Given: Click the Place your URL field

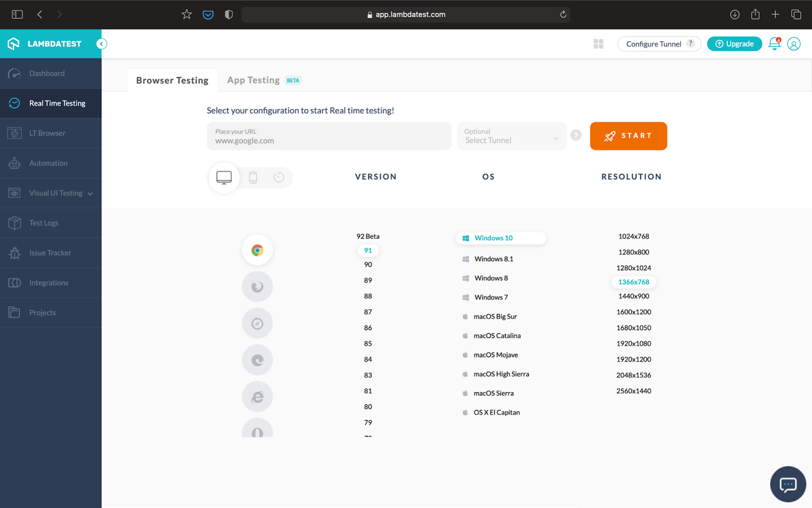Looking at the screenshot, I should point(329,136).
